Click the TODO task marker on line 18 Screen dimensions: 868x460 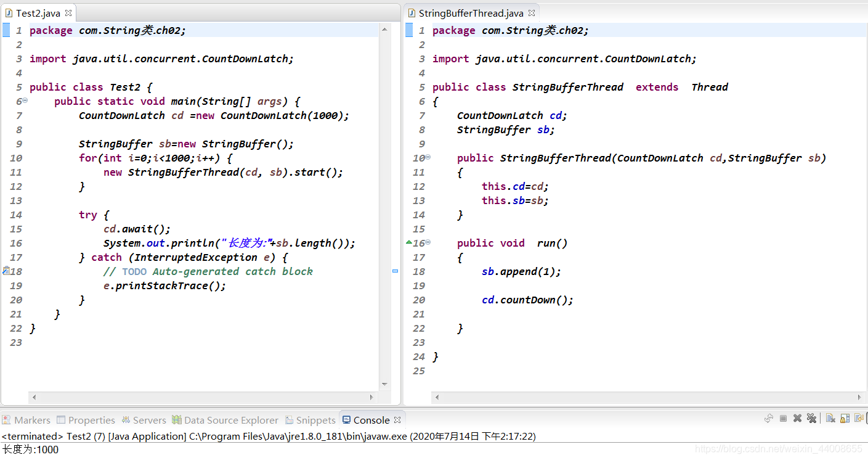(6, 271)
